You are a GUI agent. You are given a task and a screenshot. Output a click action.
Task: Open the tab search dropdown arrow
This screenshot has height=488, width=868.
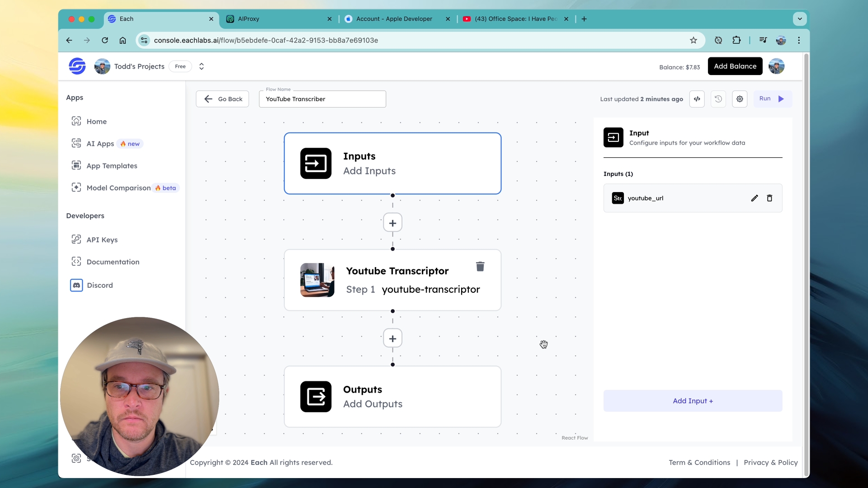tap(800, 19)
